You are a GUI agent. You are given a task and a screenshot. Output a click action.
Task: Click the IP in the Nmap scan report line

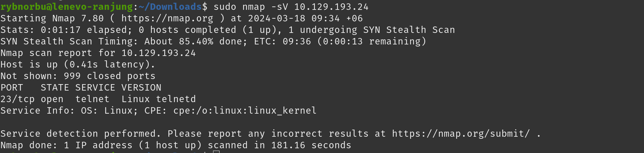click(x=159, y=53)
